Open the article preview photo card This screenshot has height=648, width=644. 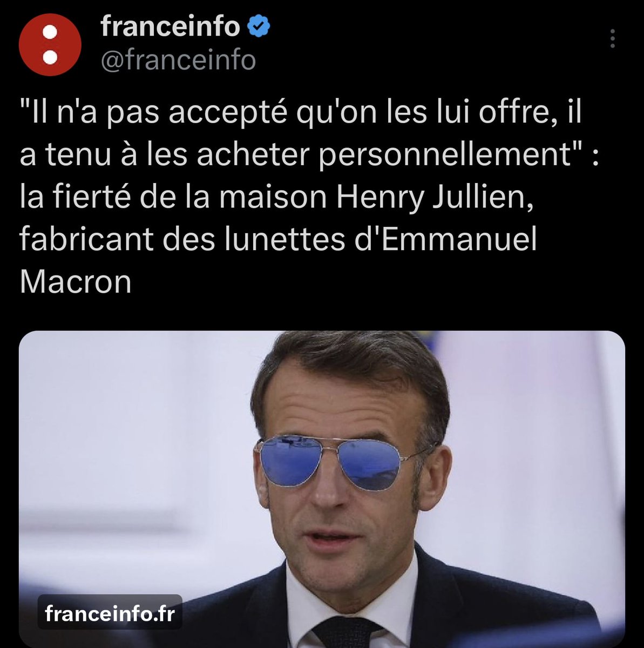(322, 489)
